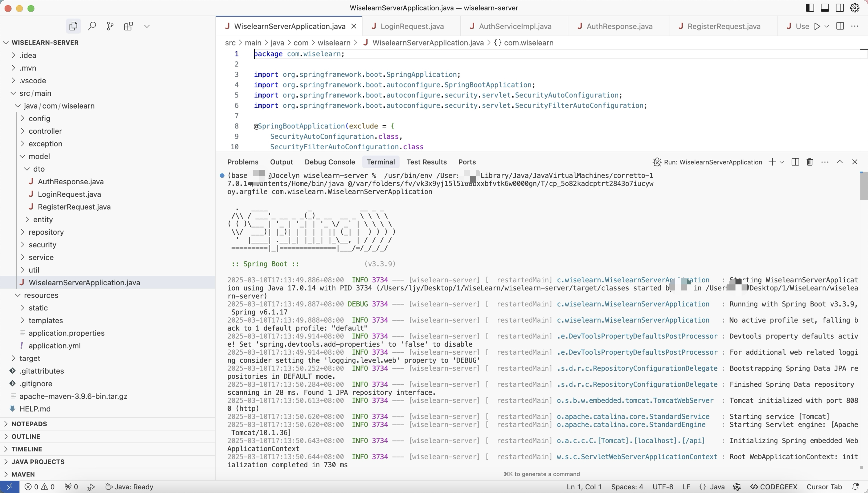Open forwarded ports indicator showing 0
The image size is (868, 493).
point(71,487)
